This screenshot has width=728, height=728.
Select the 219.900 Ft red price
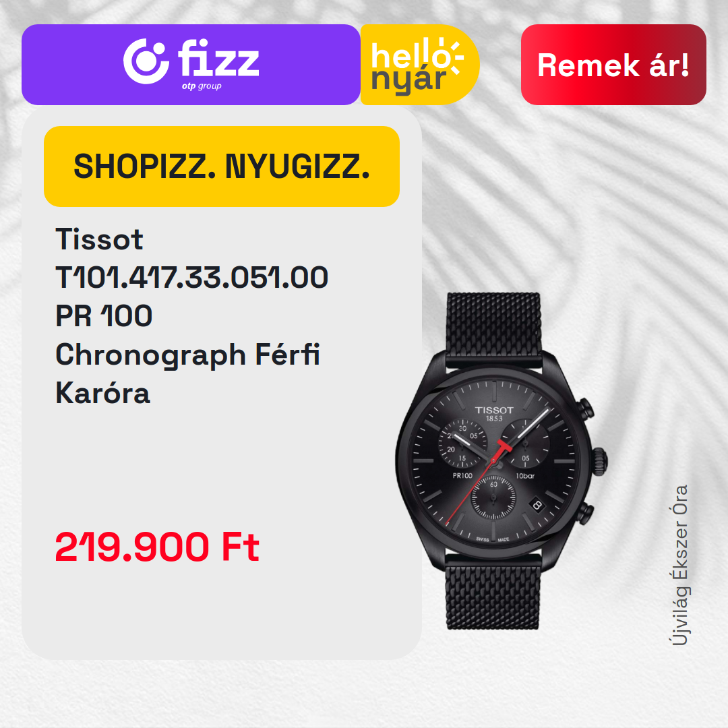[157, 547]
